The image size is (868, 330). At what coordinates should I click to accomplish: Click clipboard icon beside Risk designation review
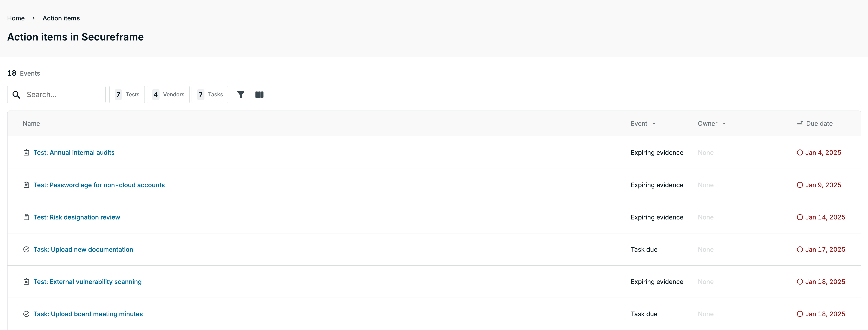pyautogui.click(x=26, y=217)
